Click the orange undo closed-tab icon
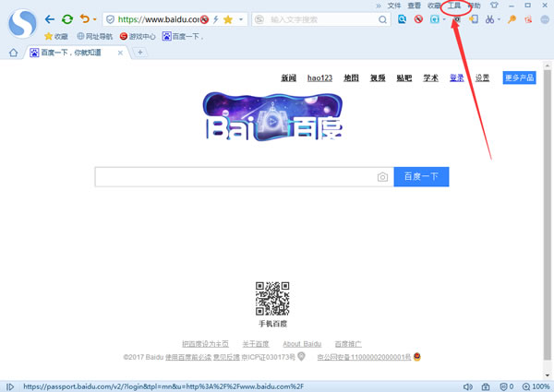Screen dimensions: 554x392 (x=85, y=18)
